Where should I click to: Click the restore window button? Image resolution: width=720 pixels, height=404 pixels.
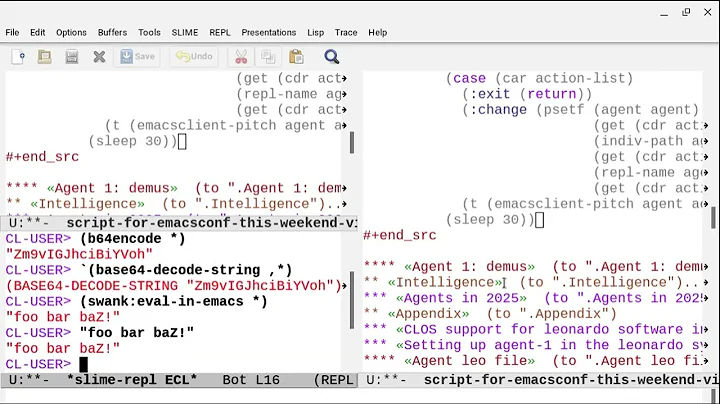click(686, 12)
